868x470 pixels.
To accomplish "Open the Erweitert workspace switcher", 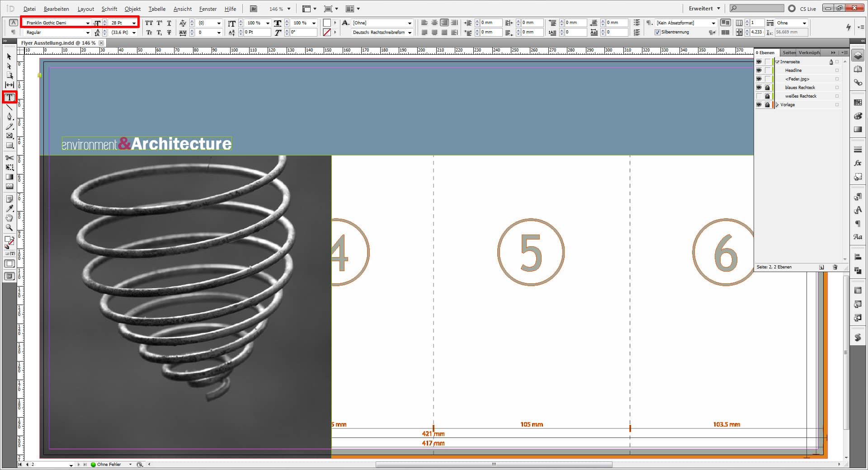I will click(704, 9).
